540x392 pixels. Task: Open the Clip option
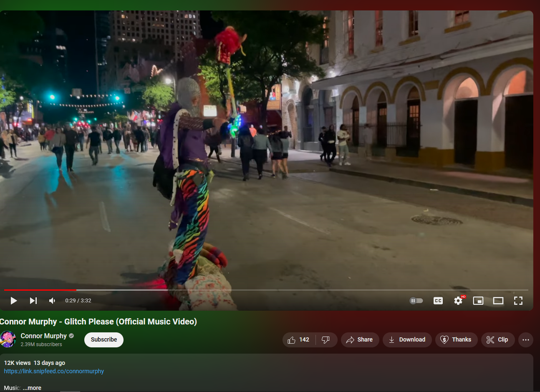pyautogui.click(x=497, y=339)
